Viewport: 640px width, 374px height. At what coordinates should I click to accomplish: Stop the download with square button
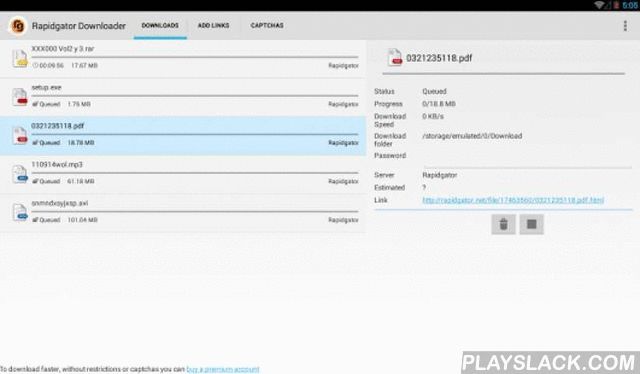(531, 224)
